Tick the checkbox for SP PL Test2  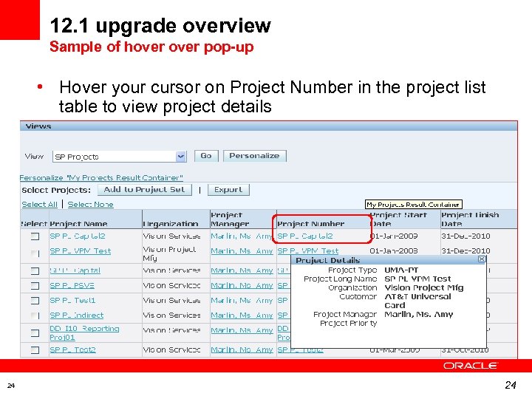(x=35, y=349)
